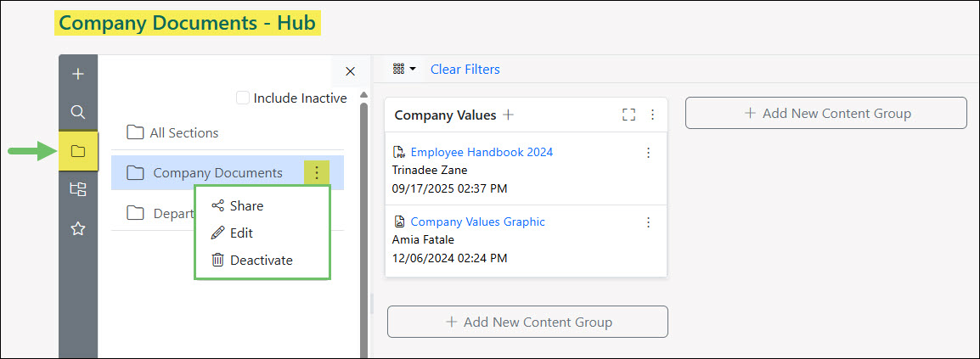Select the highlighted folder icon in sidebar
This screenshot has height=359, width=980.
click(78, 151)
